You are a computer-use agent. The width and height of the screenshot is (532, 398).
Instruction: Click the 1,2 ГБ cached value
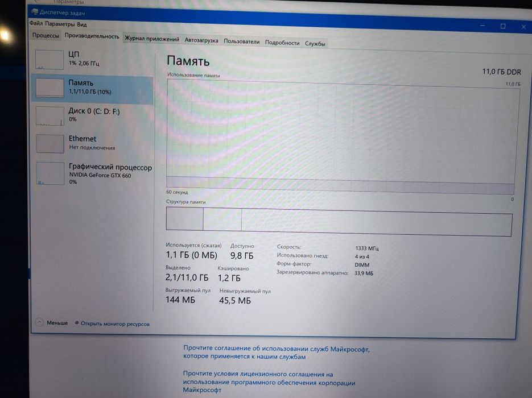coord(229,278)
